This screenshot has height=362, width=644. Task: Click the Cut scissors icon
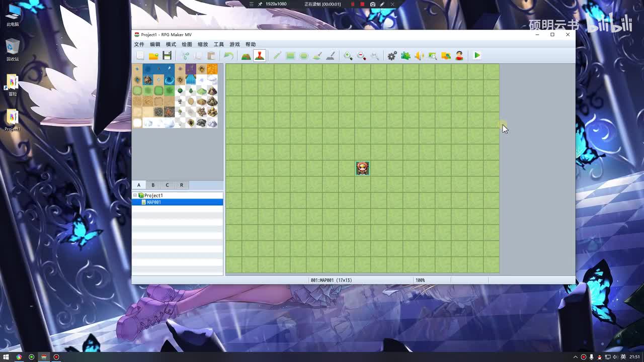click(x=185, y=56)
